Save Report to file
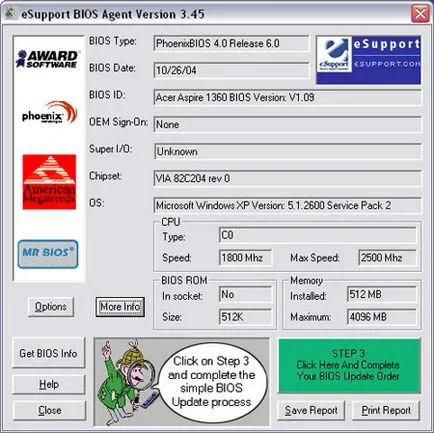The height and width of the screenshot is (433, 434). click(311, 410)
